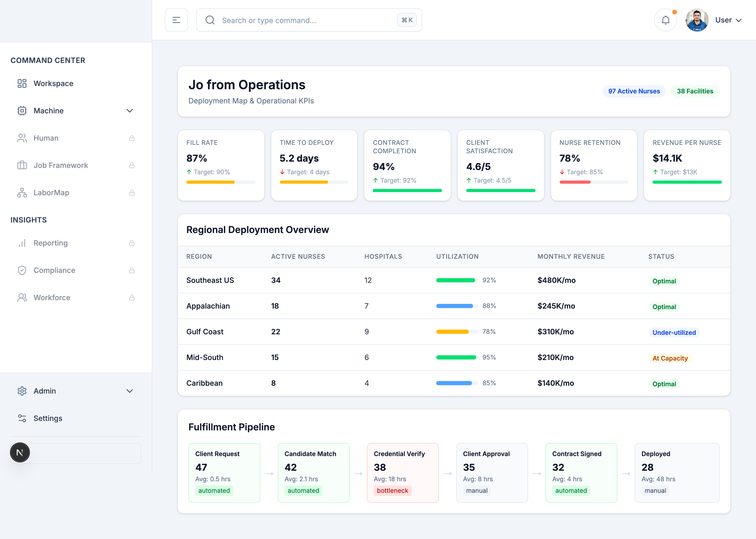
Task: Click the lock icon beside Workforce
Action: 132,298
